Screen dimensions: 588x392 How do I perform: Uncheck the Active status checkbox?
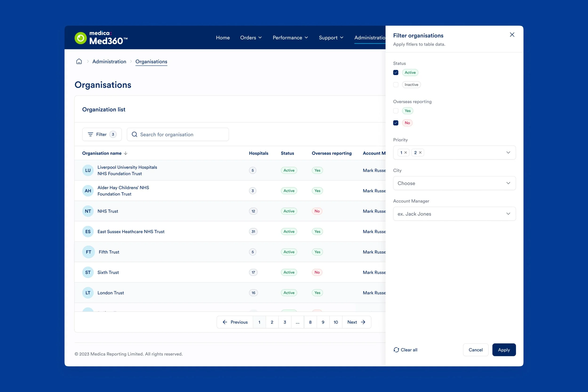point(396,72)
